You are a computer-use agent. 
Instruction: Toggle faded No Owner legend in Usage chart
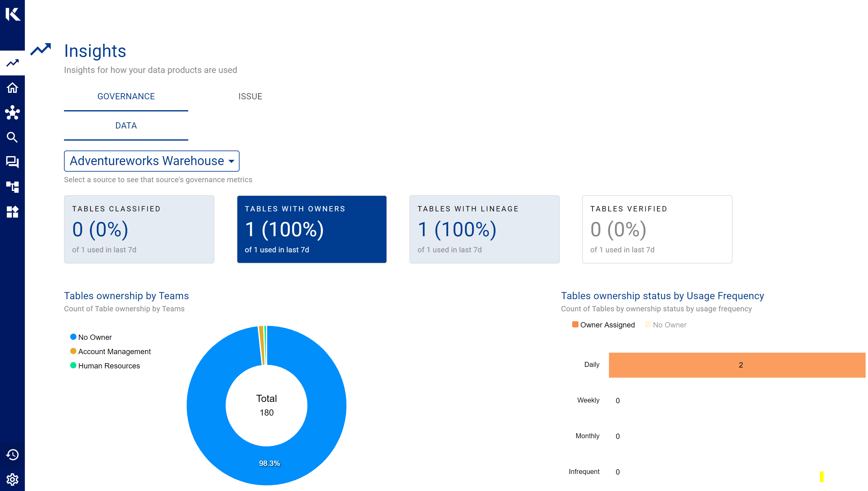(666, 325)
